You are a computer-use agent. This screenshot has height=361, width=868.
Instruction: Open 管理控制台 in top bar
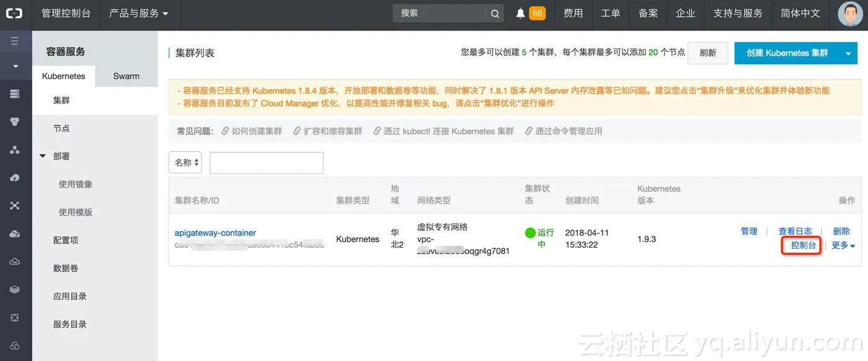click(x=66, y=14)
